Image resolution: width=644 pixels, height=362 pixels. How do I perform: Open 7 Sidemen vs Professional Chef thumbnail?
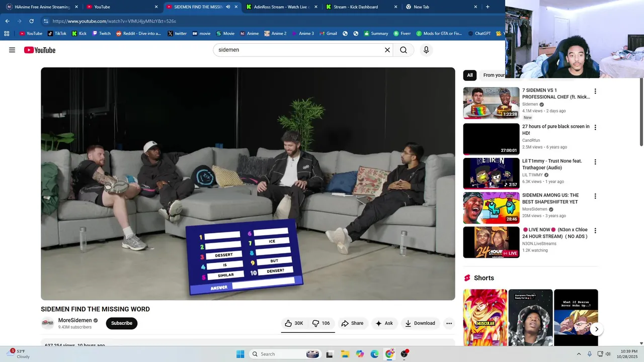point(491,103)
